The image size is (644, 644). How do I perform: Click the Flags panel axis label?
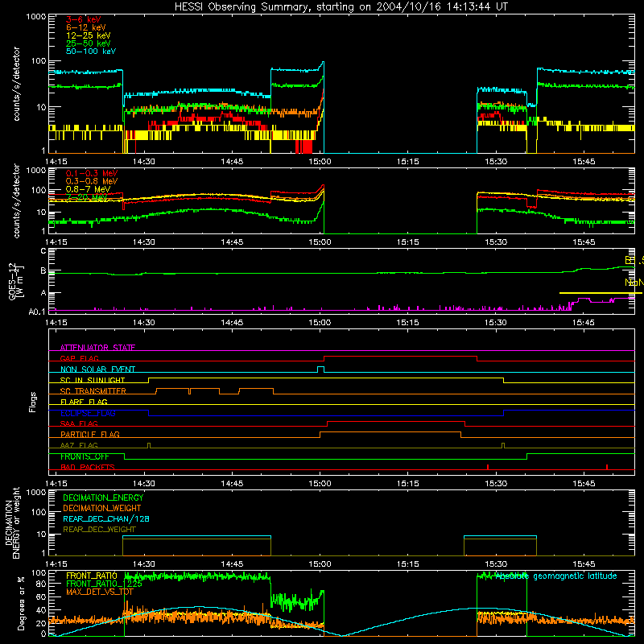tap(33, 402)
